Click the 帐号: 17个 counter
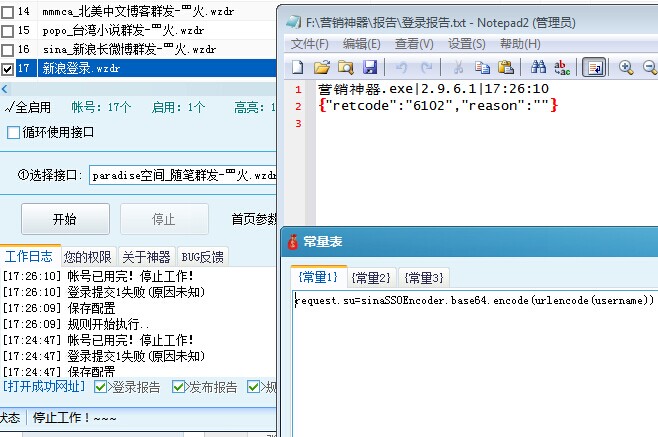Screen dimensions: 658x437 coord(101,107)
